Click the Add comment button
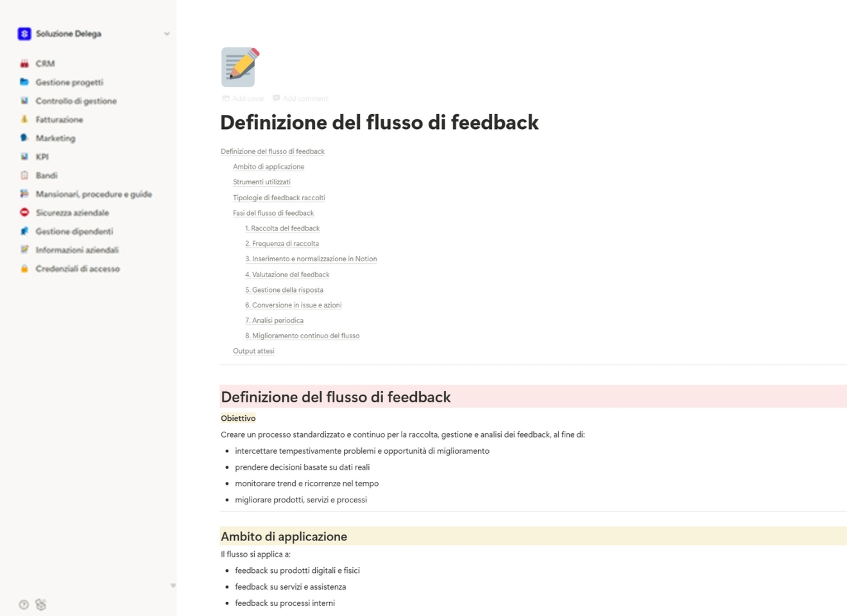847x616 pixels. click(x=300, y=98)
